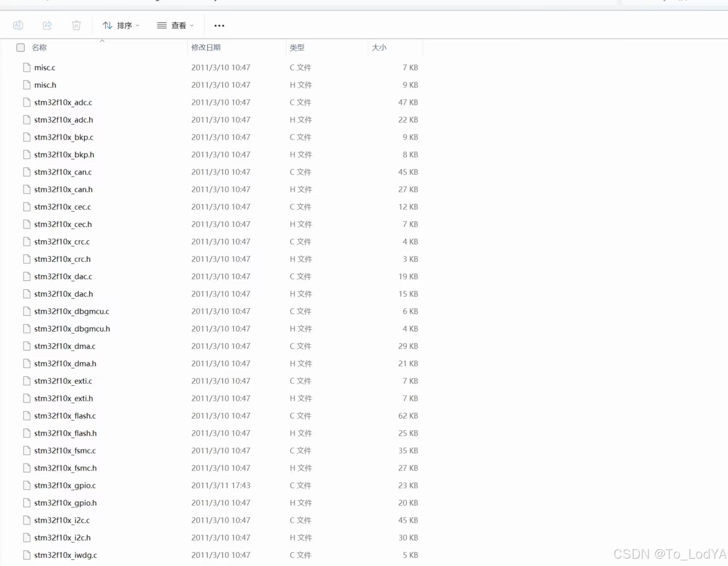The image size is (728, 566).
Task: Select the file name stm32f10x_flash.c
Action: pos(65,416)
